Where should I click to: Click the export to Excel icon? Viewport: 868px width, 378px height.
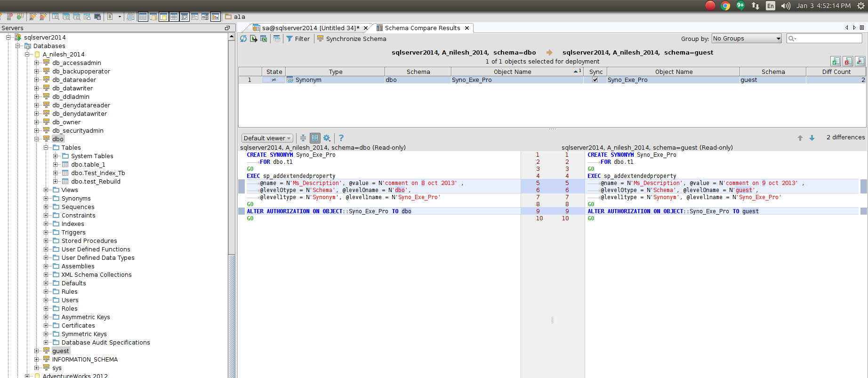coord(264,39)
